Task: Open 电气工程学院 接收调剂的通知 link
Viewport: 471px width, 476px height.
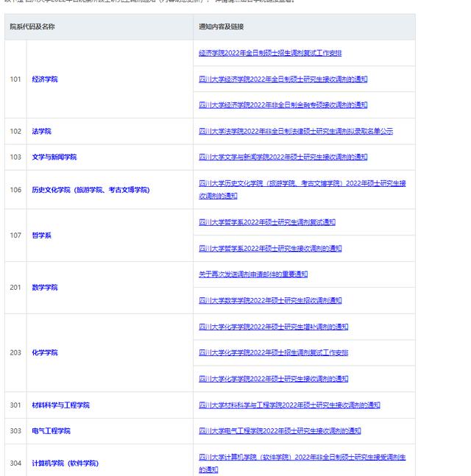Action: point(280,431)
